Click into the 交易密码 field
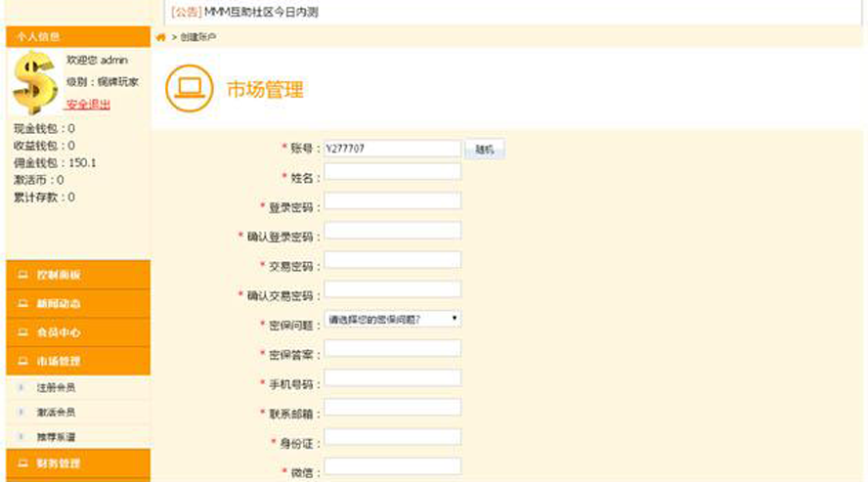The image size is (868, 482). (393, 259)
